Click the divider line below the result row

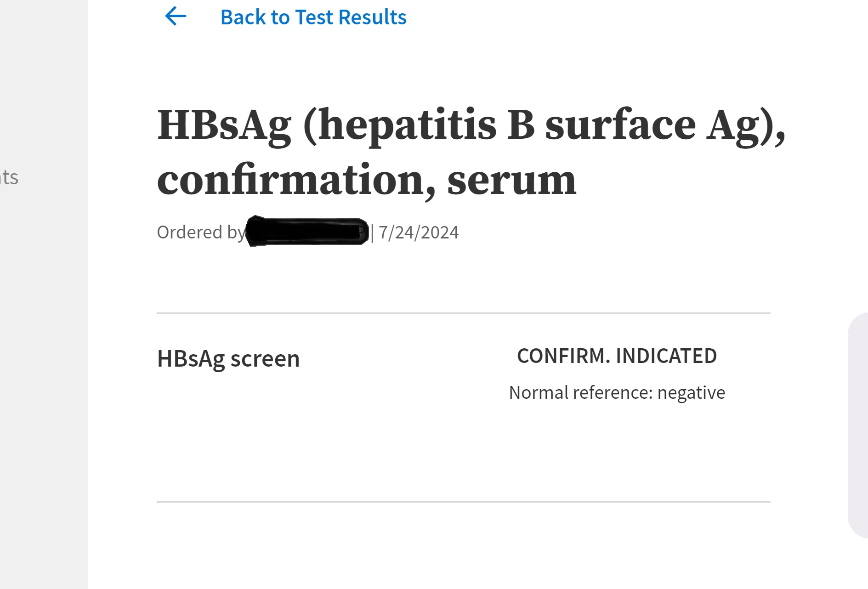click(x=463, y=502)
